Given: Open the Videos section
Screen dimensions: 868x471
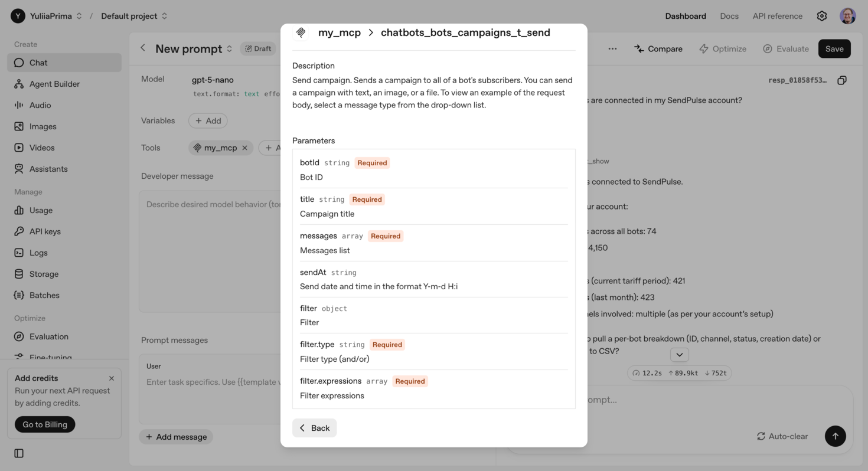Looking at the screenshot, I should click(x=43, y=148).
